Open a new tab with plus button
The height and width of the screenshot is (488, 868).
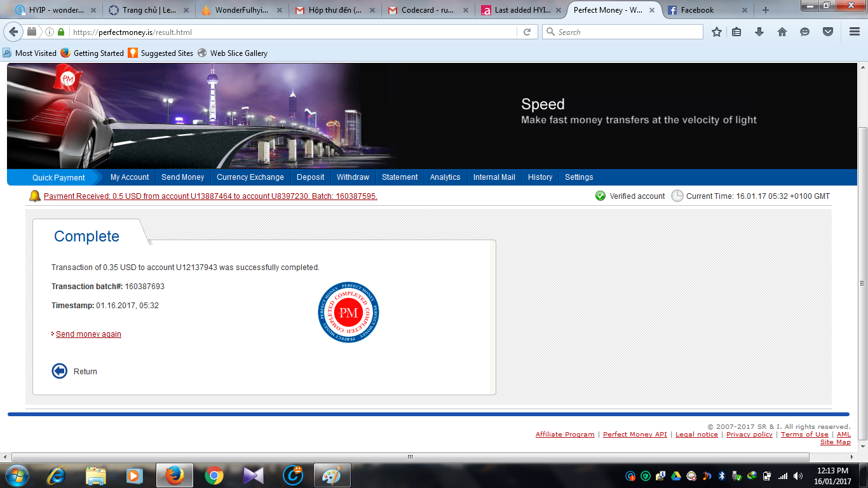pos(765,10)
